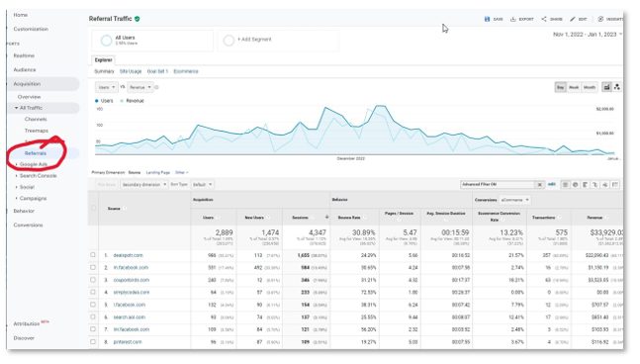This screenshot has height=364, width=640.
Task: Open the Secondary dimension dropdown
Action: coord(144,184)
